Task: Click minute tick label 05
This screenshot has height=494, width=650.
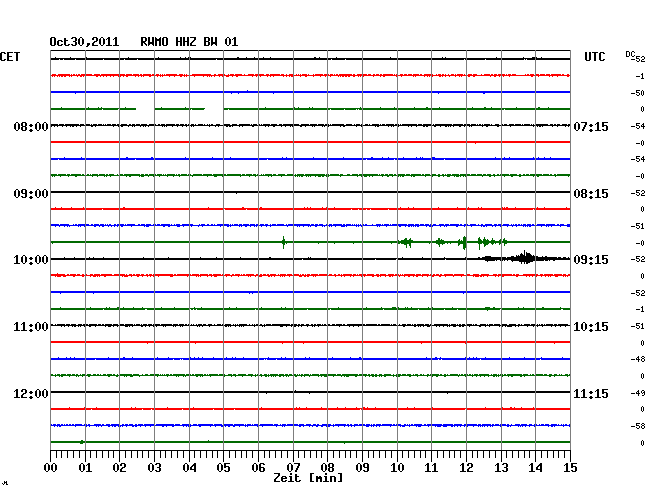Action: 223,467
